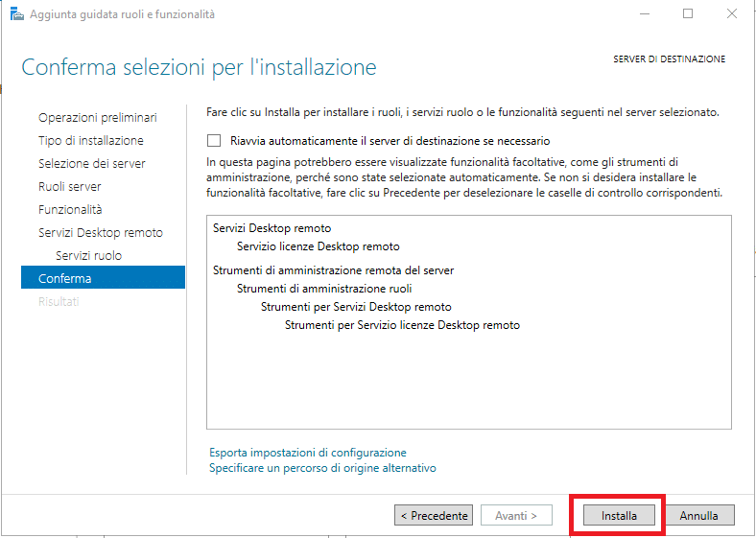Screen dimensions: 756x538
Task: Select Strumenti per Servizio licenze Desktop remoto
Action: pyautogui.click(x=403, y=325)
